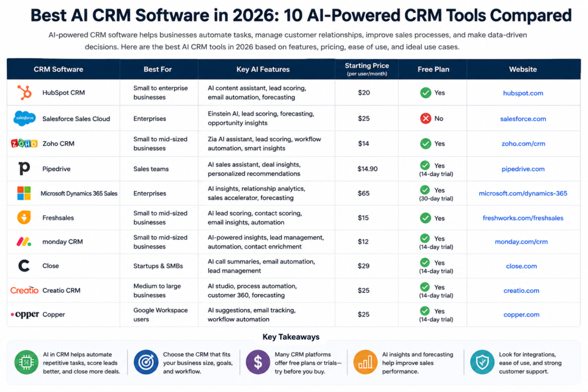Click the blue target takeaway icon
The width and height of the screenshot is (588, 392).
point(146,362)
